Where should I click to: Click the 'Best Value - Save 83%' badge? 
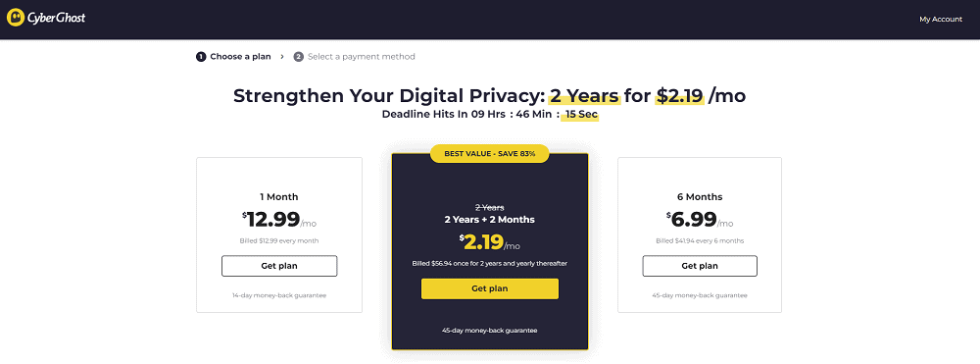pyautogui.click(x=489, y=153)
